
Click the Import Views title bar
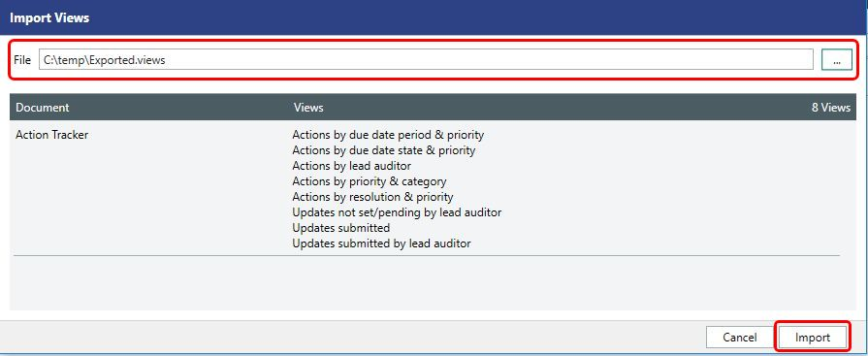434,17
